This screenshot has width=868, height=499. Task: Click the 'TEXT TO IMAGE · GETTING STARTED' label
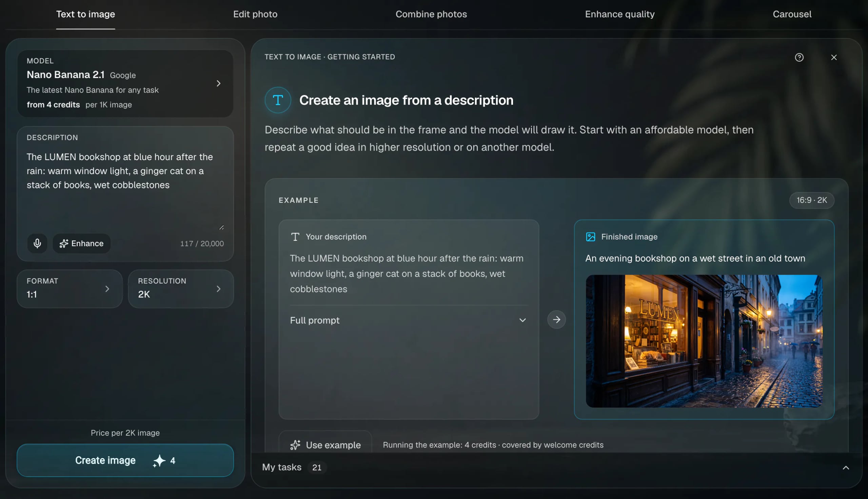click(x=330, y=57)
